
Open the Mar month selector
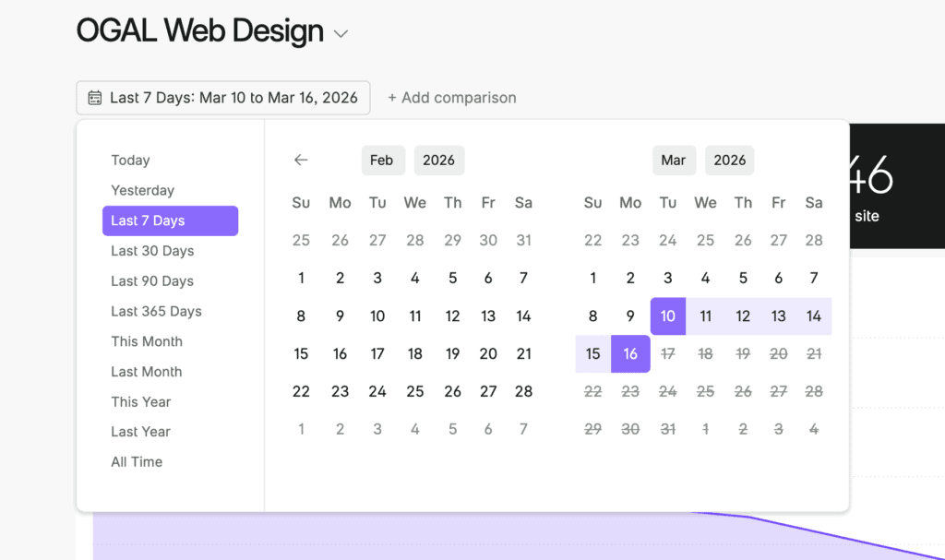(x=674, y=160)
